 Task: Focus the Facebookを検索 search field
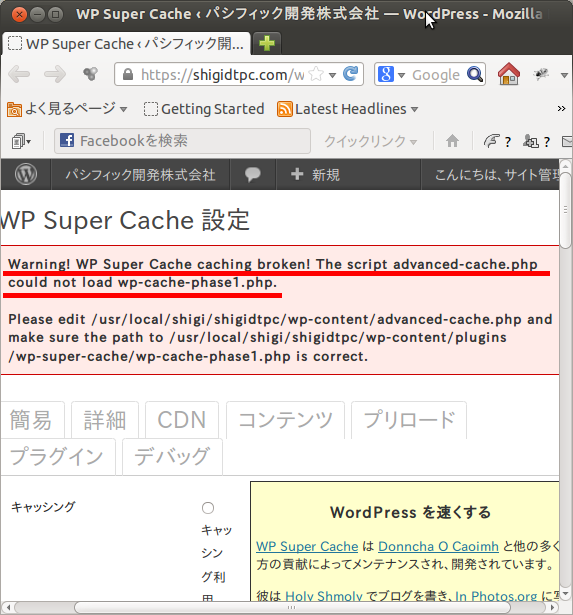[182, 141]
